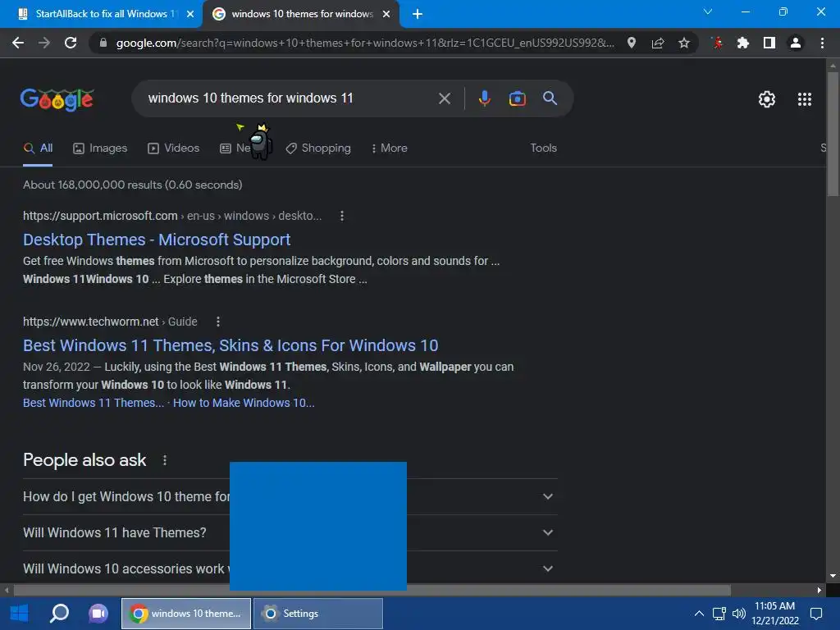The image size is (840, 630).
Task: Open the Google apps grid
Action: [x=805, y=99]
